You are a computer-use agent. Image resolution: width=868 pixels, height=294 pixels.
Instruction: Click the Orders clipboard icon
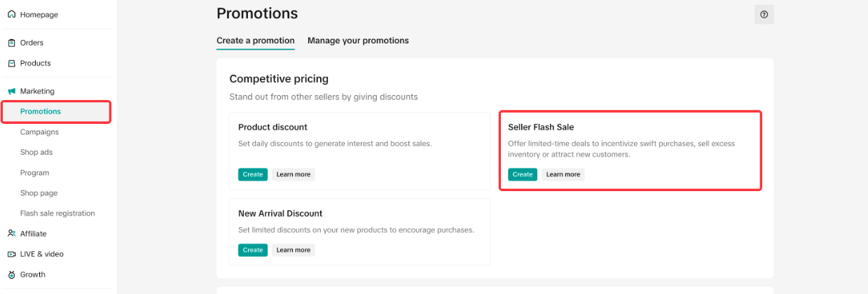point(11,43)
